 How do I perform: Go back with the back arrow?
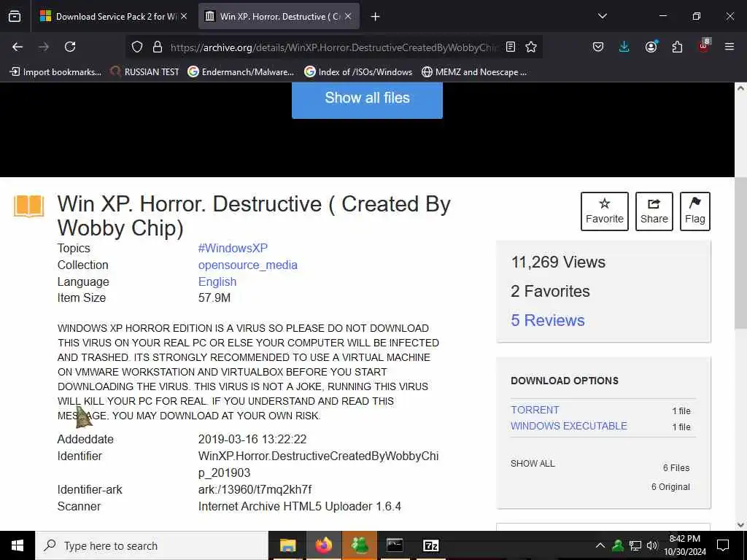[x=18, y=47]
